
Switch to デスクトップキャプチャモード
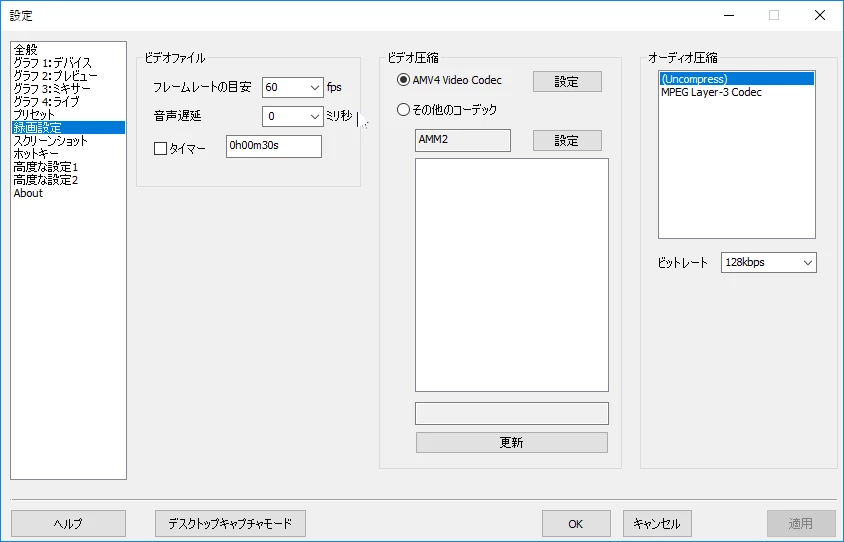(230, 524)
